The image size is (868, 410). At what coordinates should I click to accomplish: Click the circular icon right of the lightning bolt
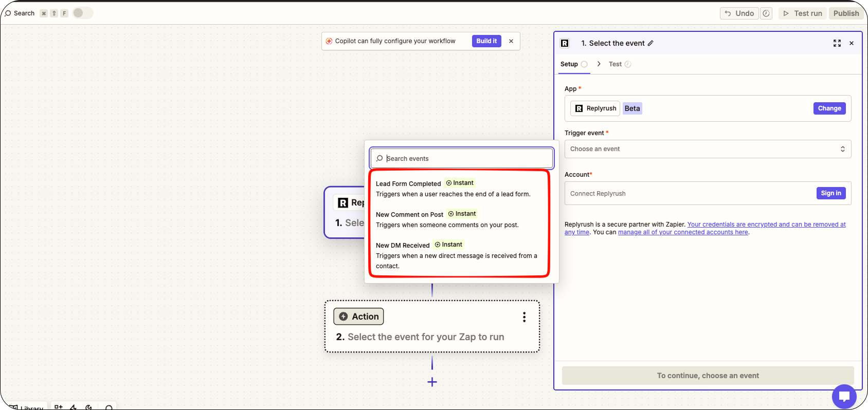(88, 407)
